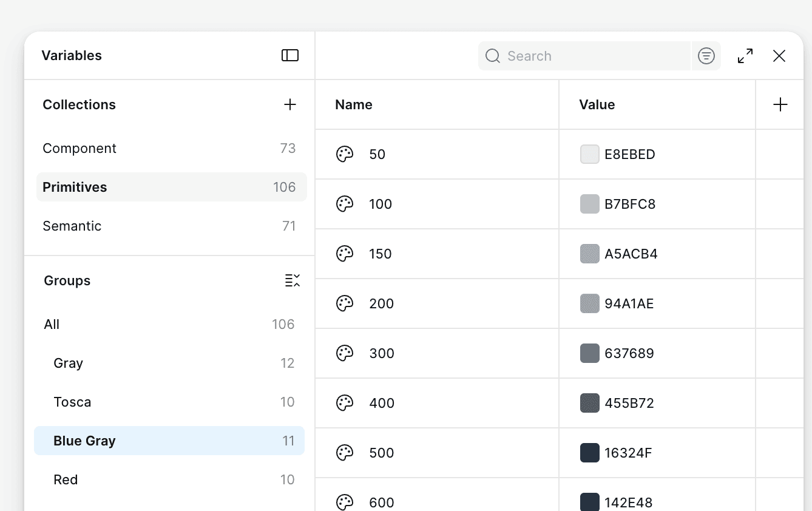812x511 pixels.
Task: Click the palette icon for variable 200
Action: coord(345,303)
